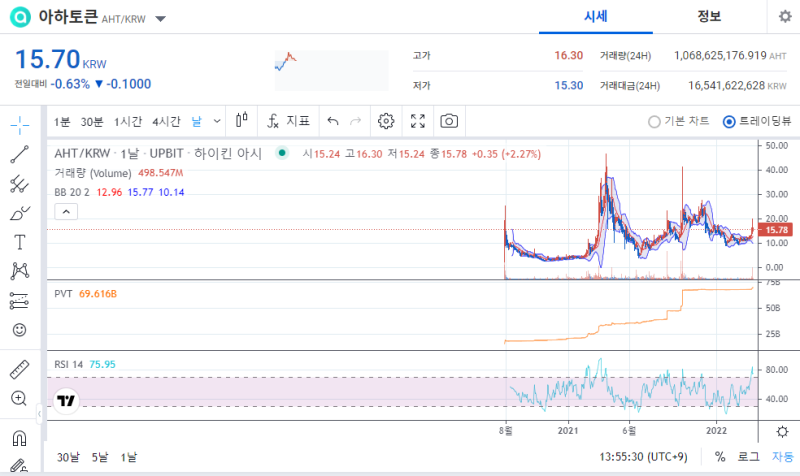The height and width of the screenshot is (476, 800).
Task: Click the current price 15.70 KRW
Action: pos(61,59)
